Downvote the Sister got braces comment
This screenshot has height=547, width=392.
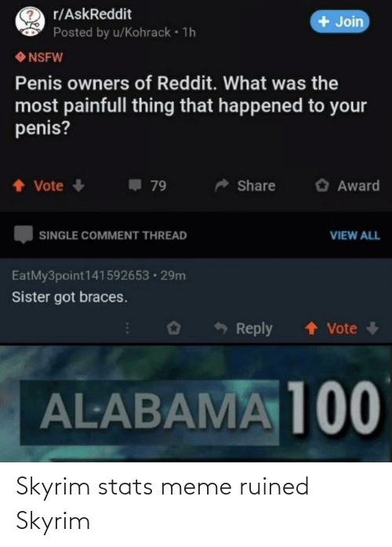pos(373,328)
